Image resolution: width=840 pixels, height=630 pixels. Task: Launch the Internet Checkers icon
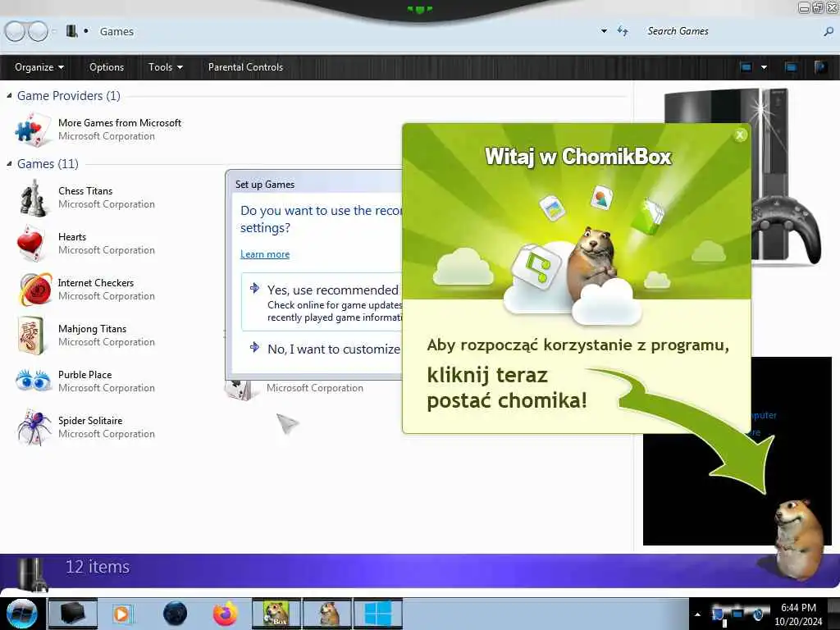tap(35, 290)
